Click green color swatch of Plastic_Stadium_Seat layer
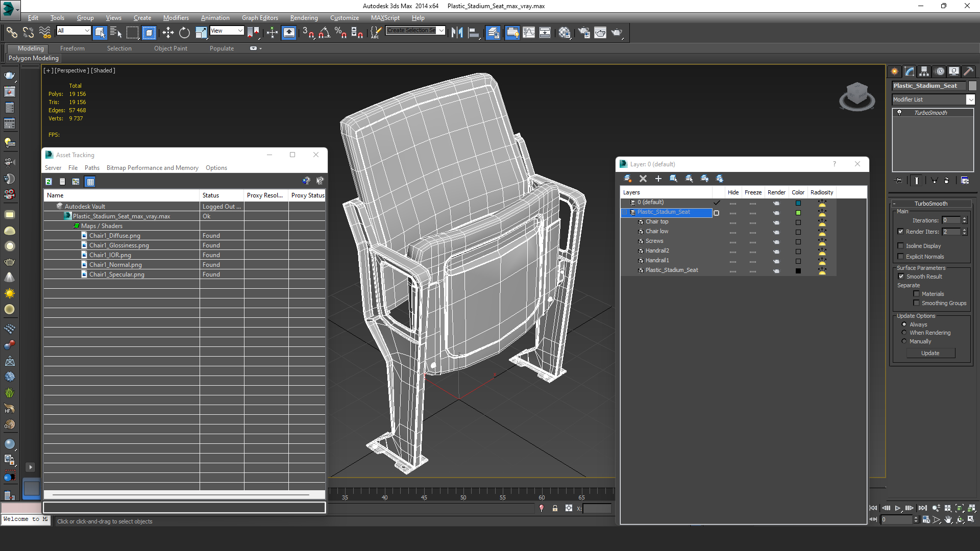The image size is (980, 551). point(798,213)
